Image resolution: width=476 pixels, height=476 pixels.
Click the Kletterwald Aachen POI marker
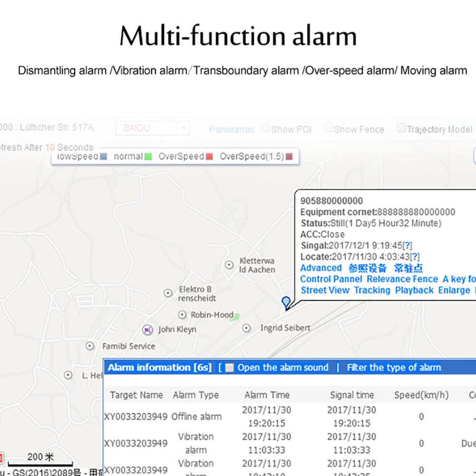pos(229,265)
